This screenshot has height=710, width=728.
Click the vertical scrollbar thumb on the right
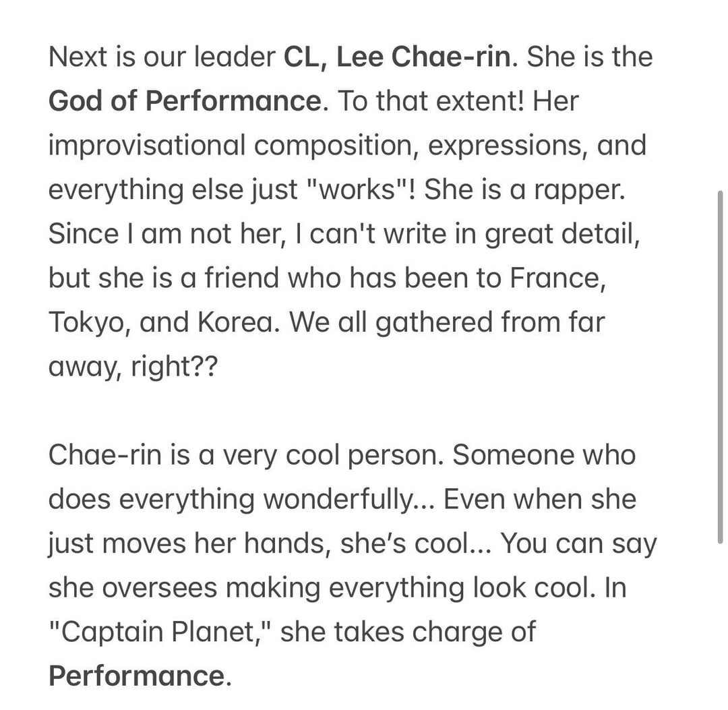pyautogui.click(x=720, y=365)
